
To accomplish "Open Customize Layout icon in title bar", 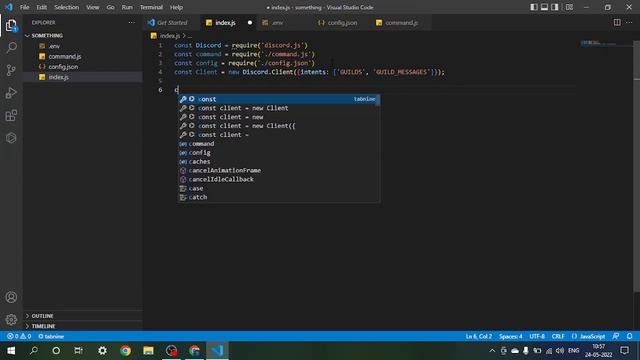I will 569,7.
